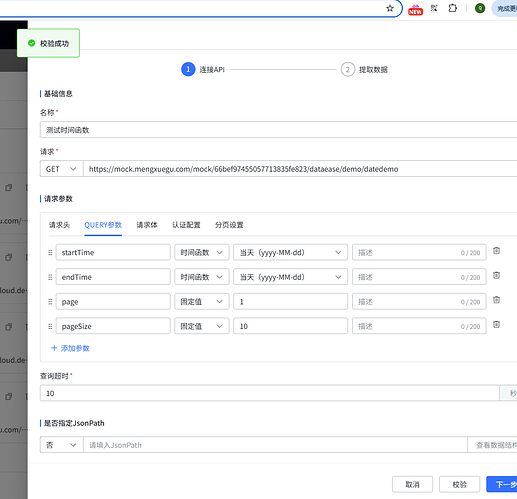Expand the endTime date format dropdown
This screenshot has width=517, height=499.
tap(290, 277)
